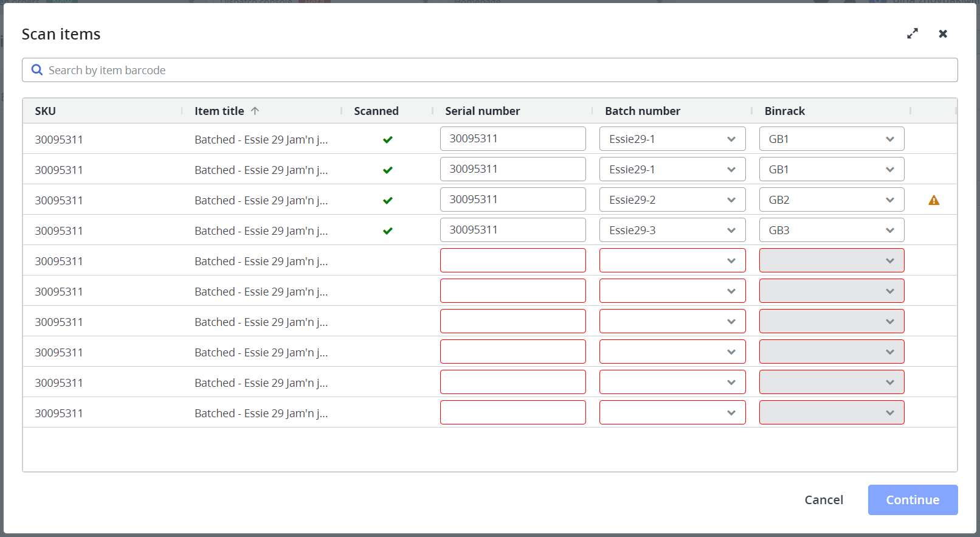
Task: Open the first empty batch number dropdown
Action: pos(672,261)
